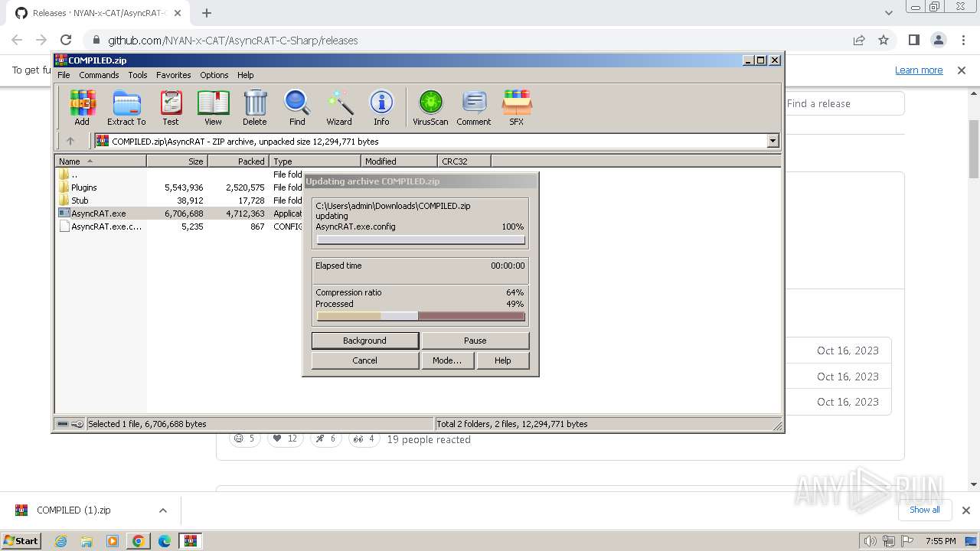Screen dimensions: 980x551
Task: Sort files by Name column
Action: [100, 161]
